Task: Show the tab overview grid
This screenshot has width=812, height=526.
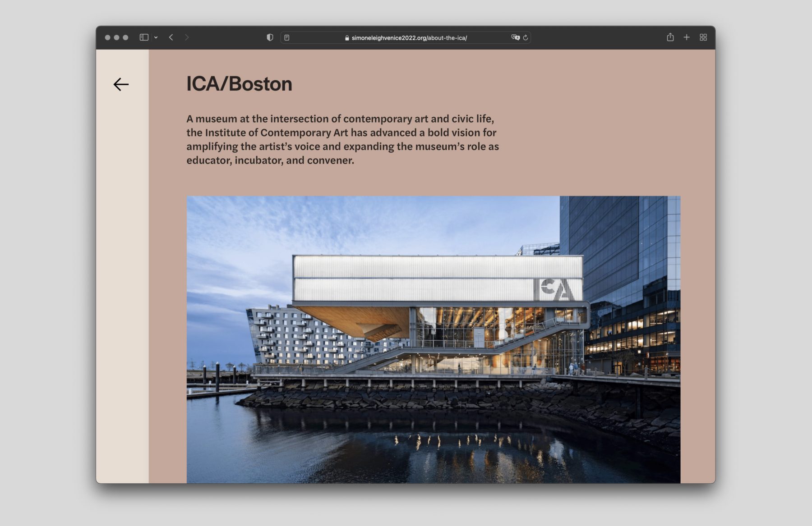Action: click(703, 37)
